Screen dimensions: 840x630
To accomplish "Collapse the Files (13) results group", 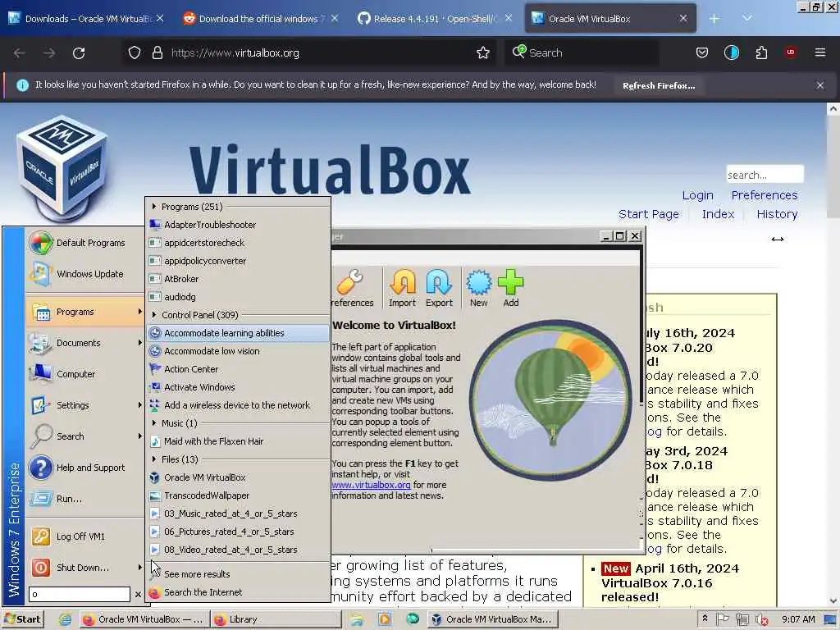I will [x=154, y=459].
